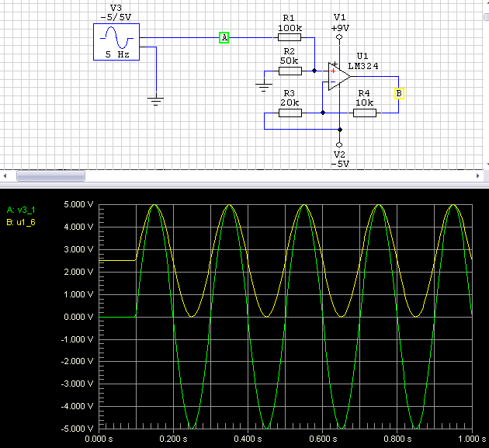489x448 pixels.
Task: Select the U1 LM324 op-amp symbol
Action: [x=340, y=76]
